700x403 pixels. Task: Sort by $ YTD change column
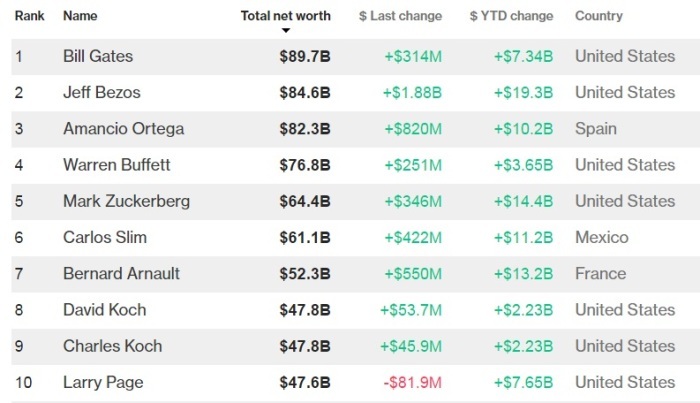point(511,16)
